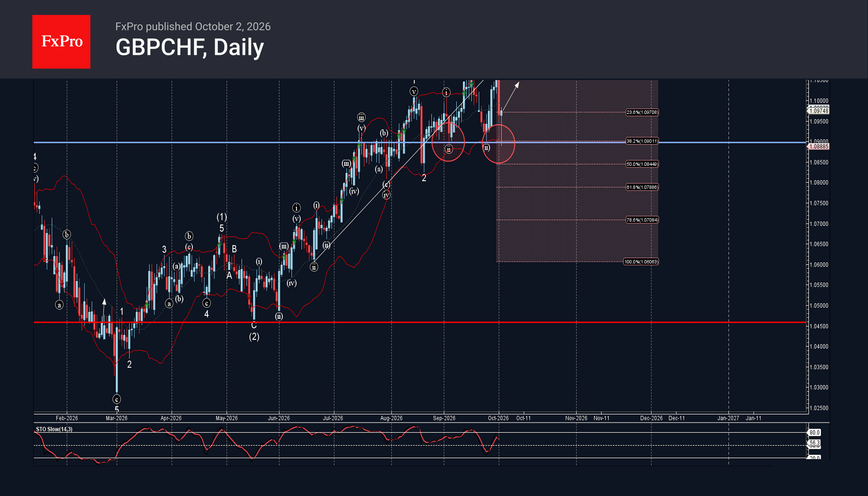Select the 23.6%(1.09708) Fibonacci label
868x496 pixels.
click(x=642, y=112)
